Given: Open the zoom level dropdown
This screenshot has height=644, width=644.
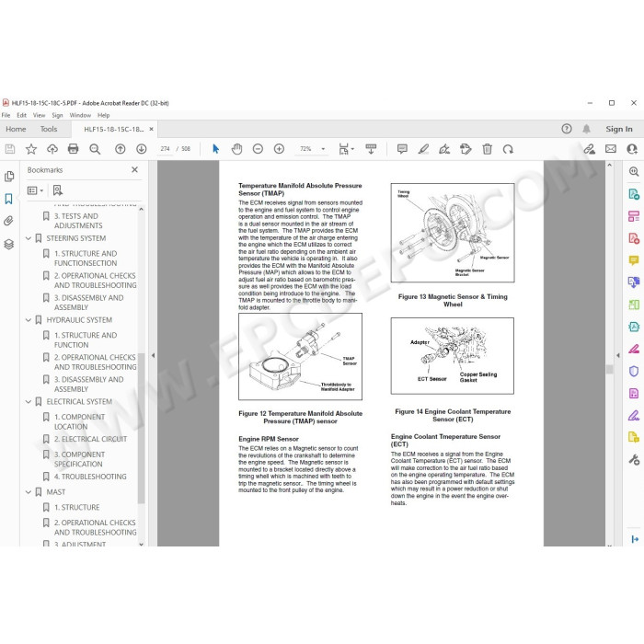Looking at the screenshot, I should [x=323, y=149].
